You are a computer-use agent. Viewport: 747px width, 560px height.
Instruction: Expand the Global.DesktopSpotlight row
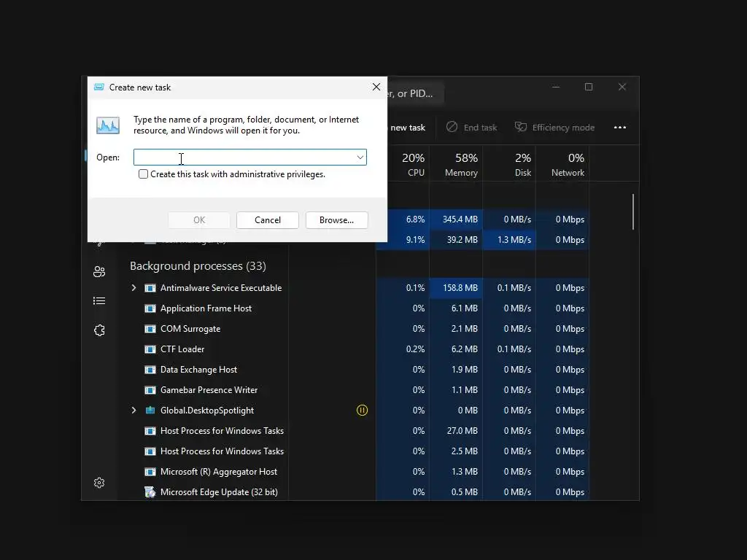(134, 410)
